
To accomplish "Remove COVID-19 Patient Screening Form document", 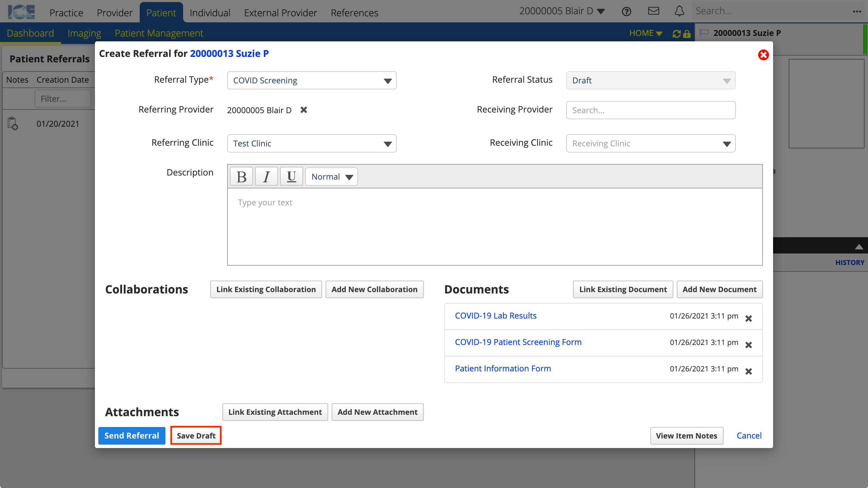I will tap(749, 345).
